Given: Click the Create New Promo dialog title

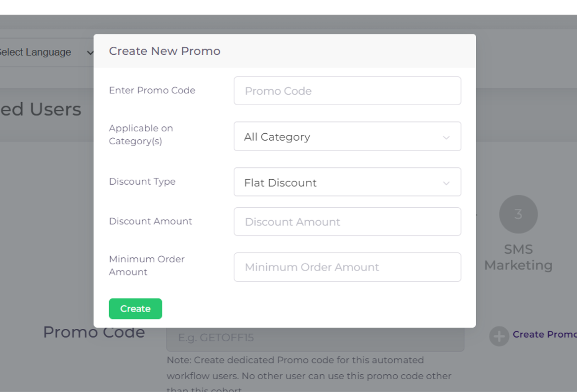Looking at the screenshot, I should [x=165, y=51].
